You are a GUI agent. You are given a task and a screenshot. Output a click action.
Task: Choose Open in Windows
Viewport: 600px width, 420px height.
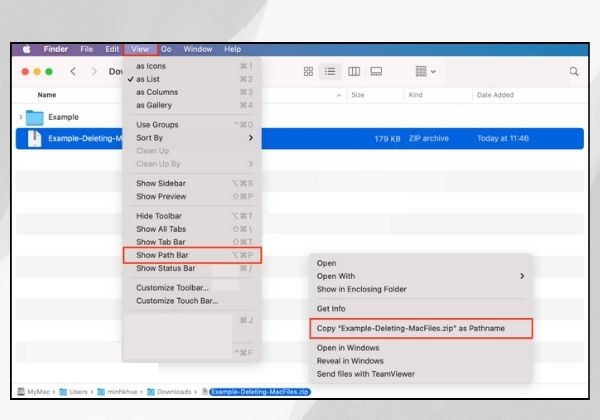click(x=421, y=348)
